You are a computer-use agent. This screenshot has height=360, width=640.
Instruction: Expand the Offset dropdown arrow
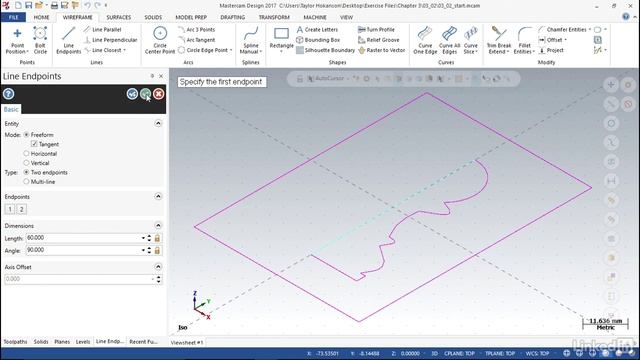coord(566,40)
